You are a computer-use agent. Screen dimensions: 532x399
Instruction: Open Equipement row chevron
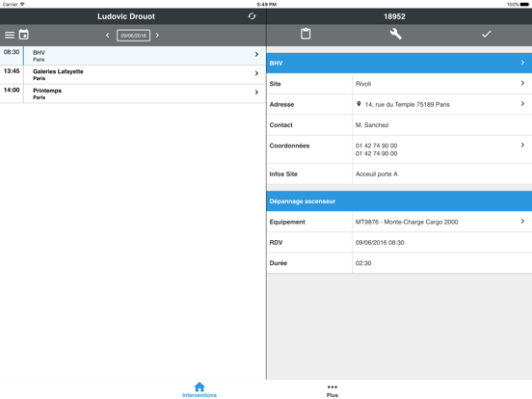click(522, 222)
